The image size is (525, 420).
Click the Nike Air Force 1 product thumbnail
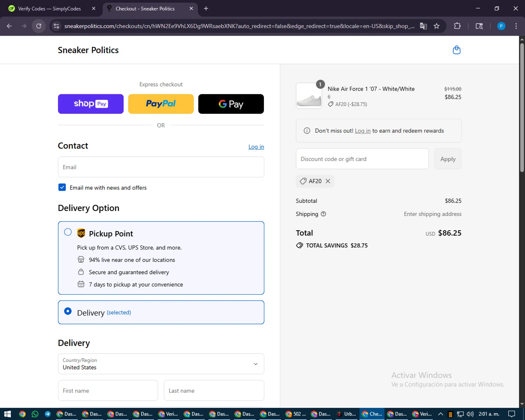pyautogui.click(x=309, y=96)
